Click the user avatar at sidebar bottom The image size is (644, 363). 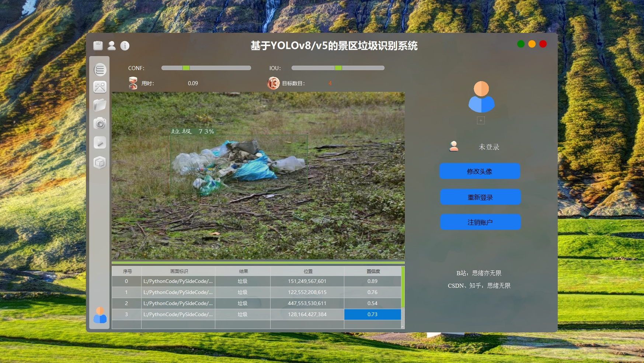coord(100,315)
